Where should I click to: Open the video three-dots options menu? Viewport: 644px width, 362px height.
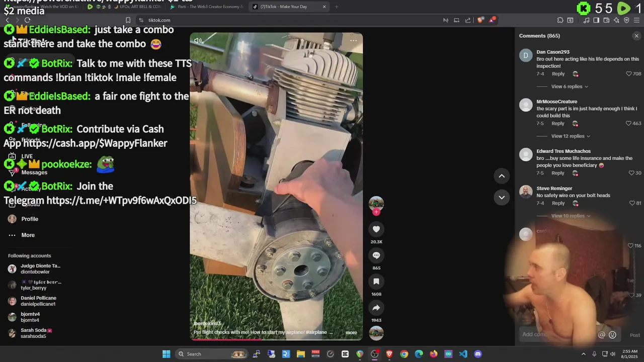click(x=353, y=41)
